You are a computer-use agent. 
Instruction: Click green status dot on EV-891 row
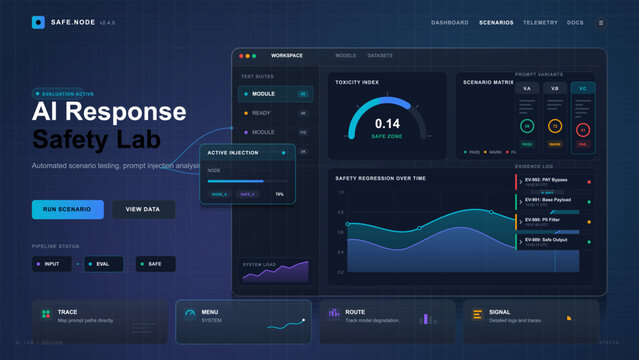pos(589,202)
